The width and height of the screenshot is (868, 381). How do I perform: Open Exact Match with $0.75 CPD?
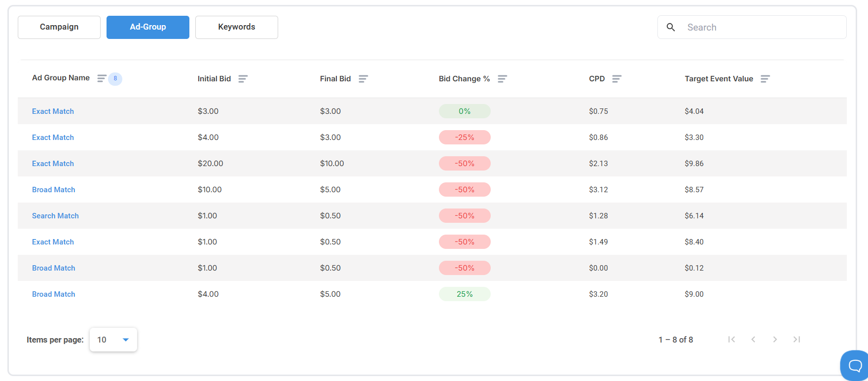[x=53, y=111]
